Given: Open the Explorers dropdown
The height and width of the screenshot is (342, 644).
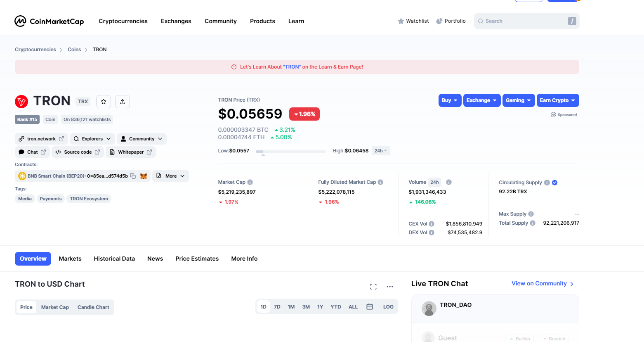Looking at the screenshot, I should click(92, 139).
